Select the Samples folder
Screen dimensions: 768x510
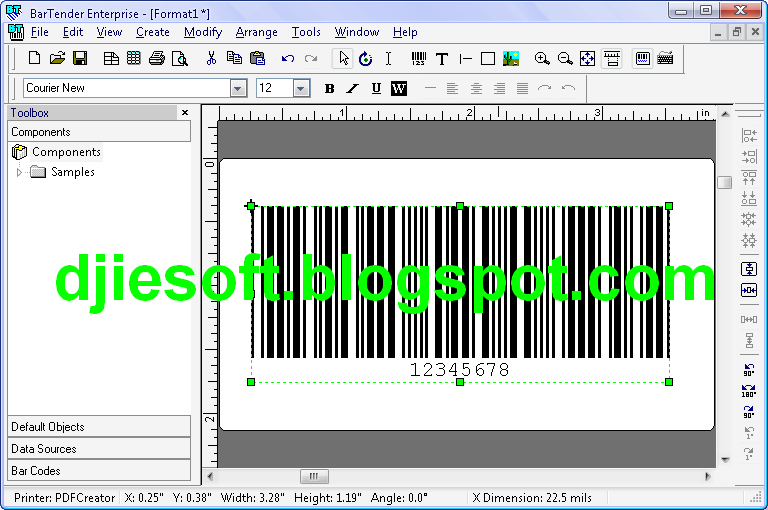click(72, 172)
